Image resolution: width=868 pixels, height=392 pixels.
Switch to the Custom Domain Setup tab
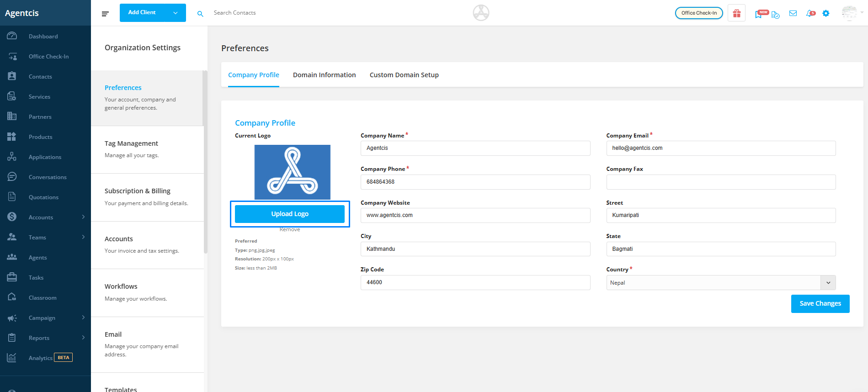click(404, 75)
